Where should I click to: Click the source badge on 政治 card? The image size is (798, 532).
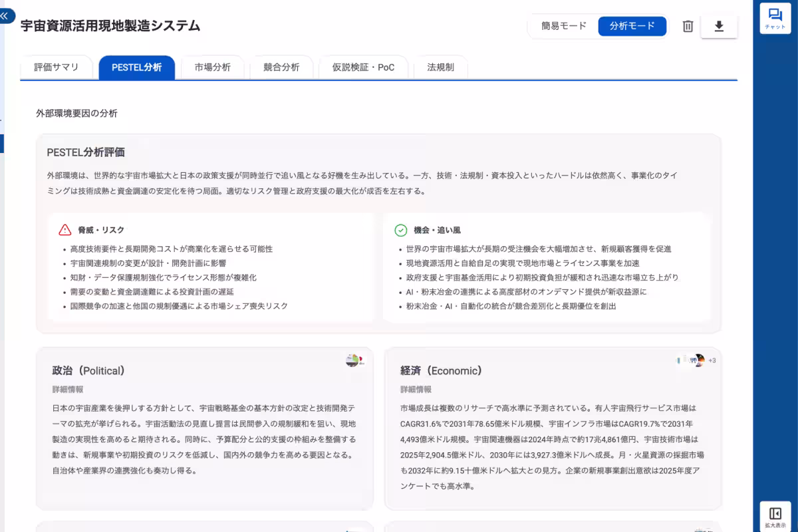pos(351,358)
